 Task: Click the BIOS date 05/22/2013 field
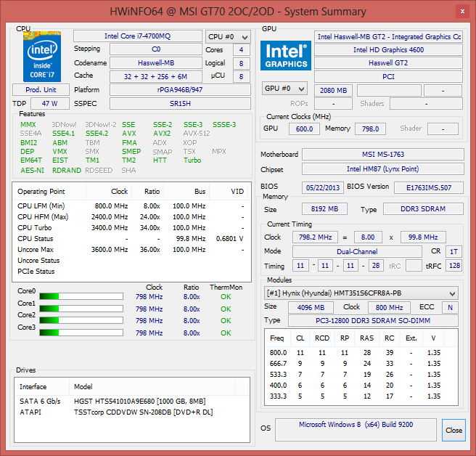pyautogui.click(x=323, y=188)
